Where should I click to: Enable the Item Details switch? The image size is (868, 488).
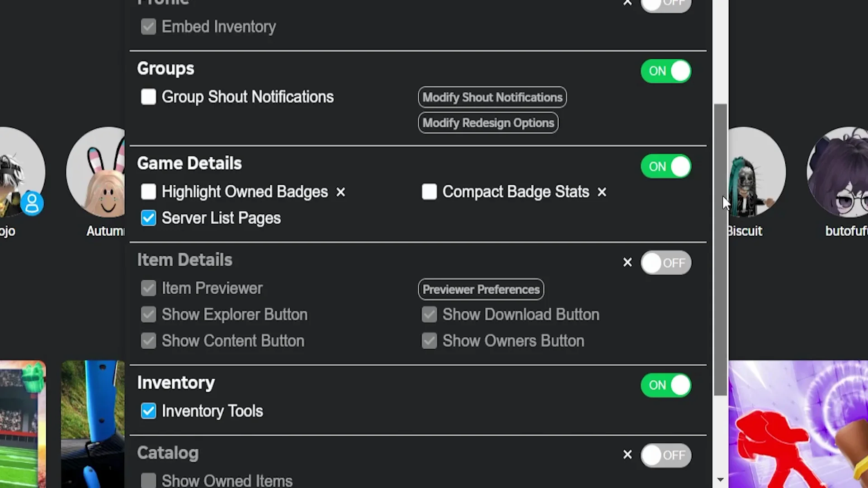click(x=666, y=263)
